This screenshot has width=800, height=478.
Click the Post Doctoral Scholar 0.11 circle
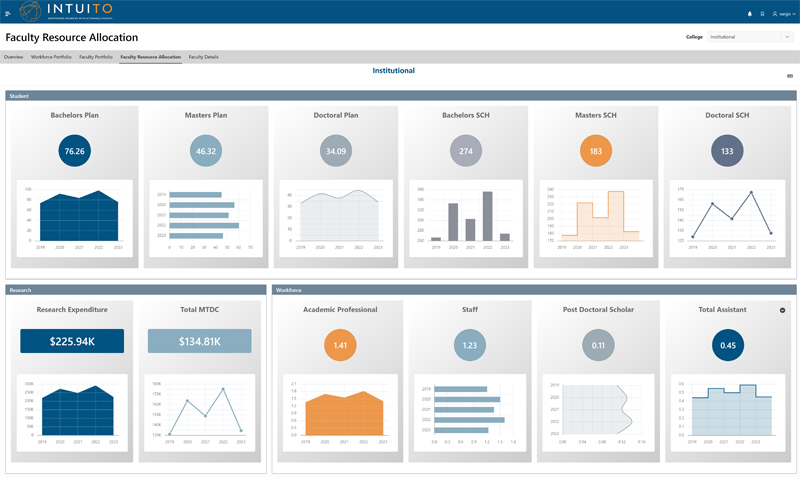(598, 345)
